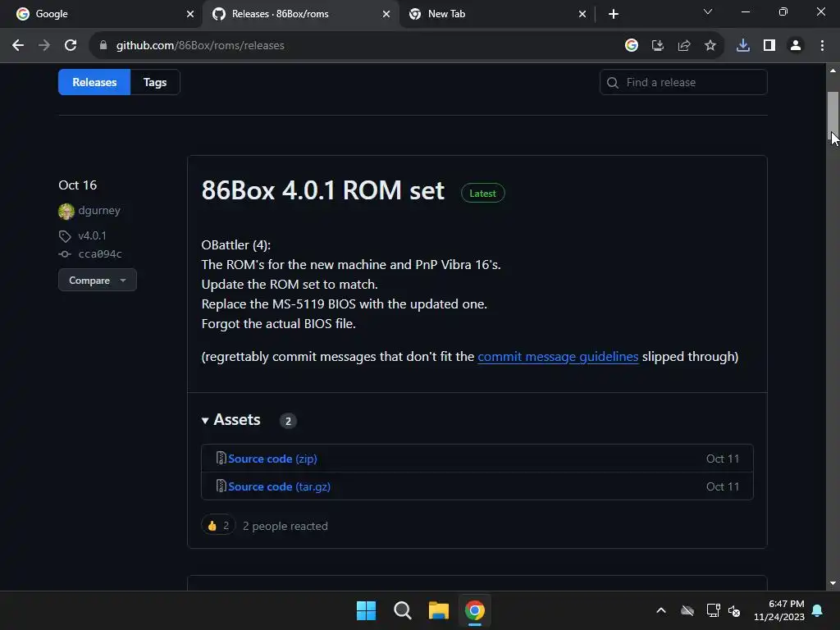Click scrollbar up arrow
Screen dimensions: 840x630
click(x=833, y=71)
